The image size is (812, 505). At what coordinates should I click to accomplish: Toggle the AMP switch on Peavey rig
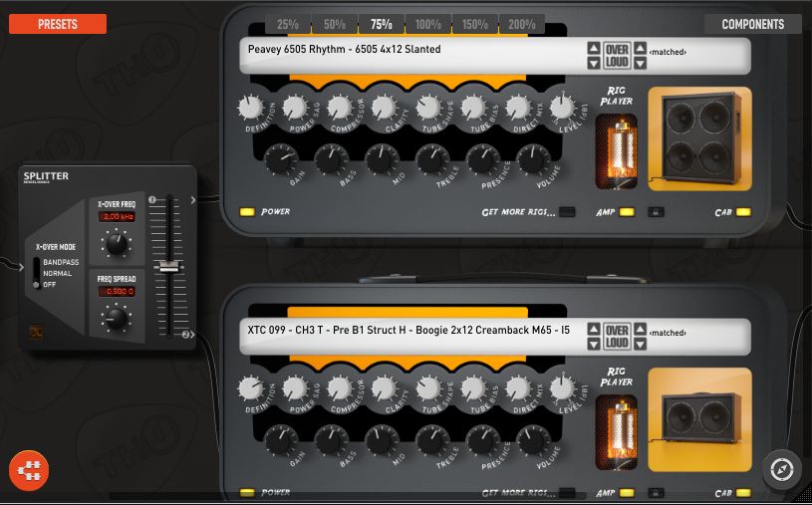627,212
